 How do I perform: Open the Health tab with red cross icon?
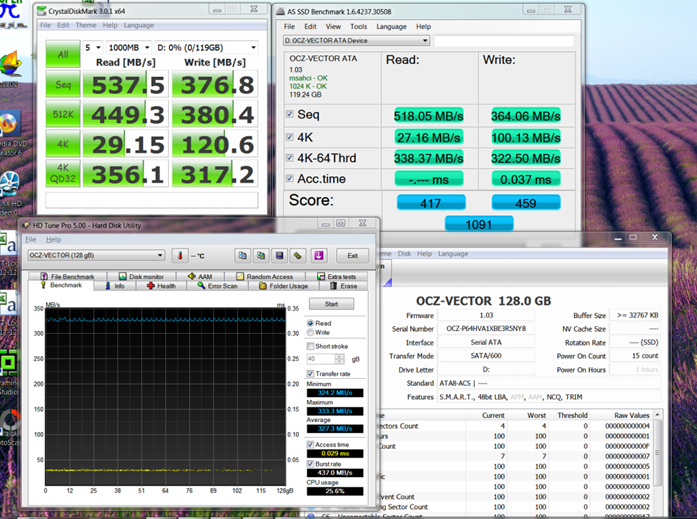pyautogui.click(x=162, y=286)
